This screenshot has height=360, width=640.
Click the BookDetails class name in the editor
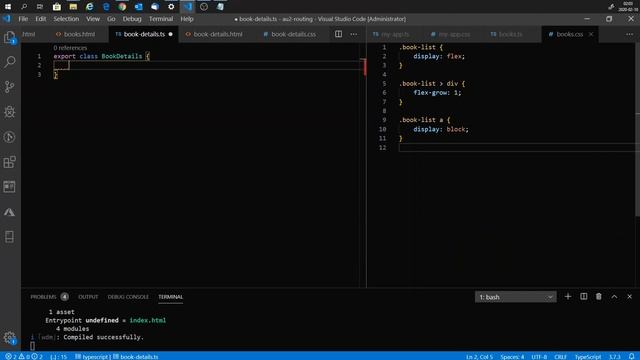(x=122, y=56)
